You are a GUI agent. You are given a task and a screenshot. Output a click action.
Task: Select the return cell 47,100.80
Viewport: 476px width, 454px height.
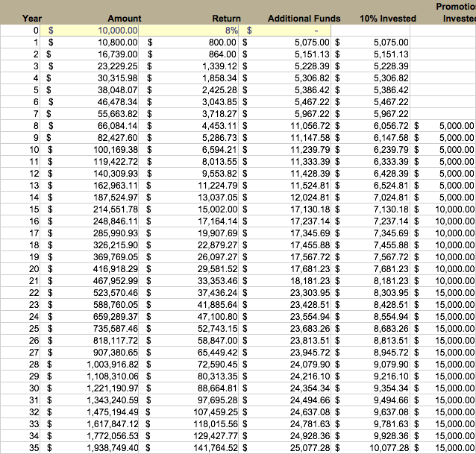coord(189,317)
